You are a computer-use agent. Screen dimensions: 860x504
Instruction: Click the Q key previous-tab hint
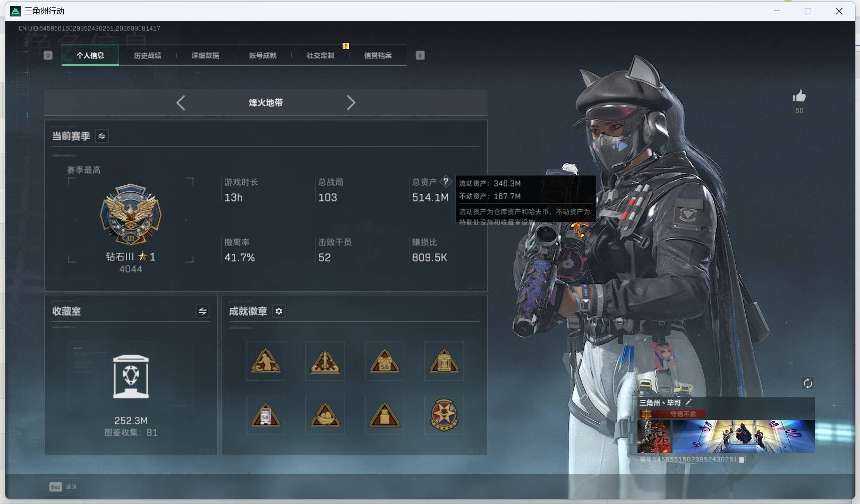tap(48, 55)
